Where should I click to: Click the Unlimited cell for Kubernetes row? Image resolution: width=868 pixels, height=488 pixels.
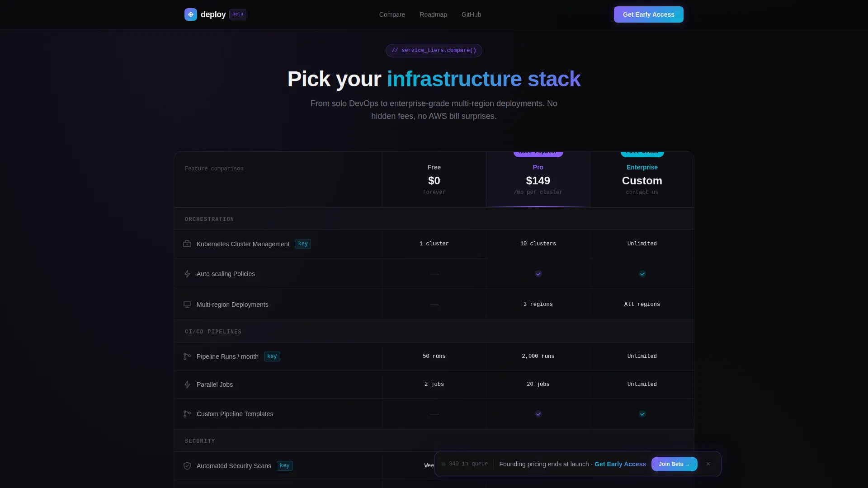tap(642, 244)
